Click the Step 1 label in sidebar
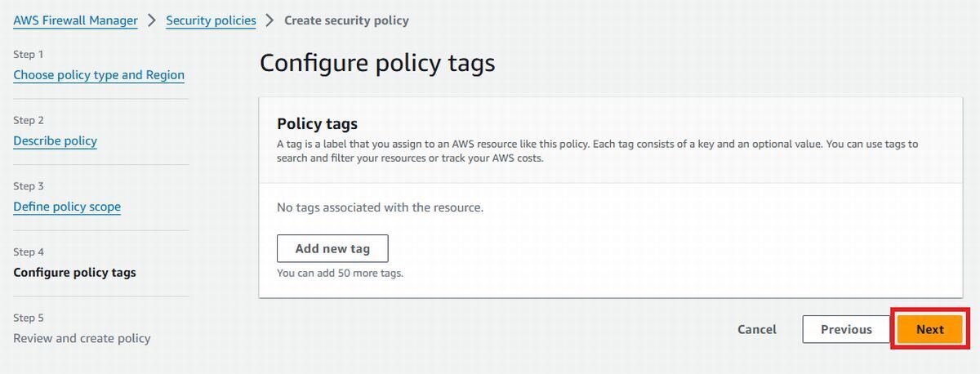 point(29,55)
